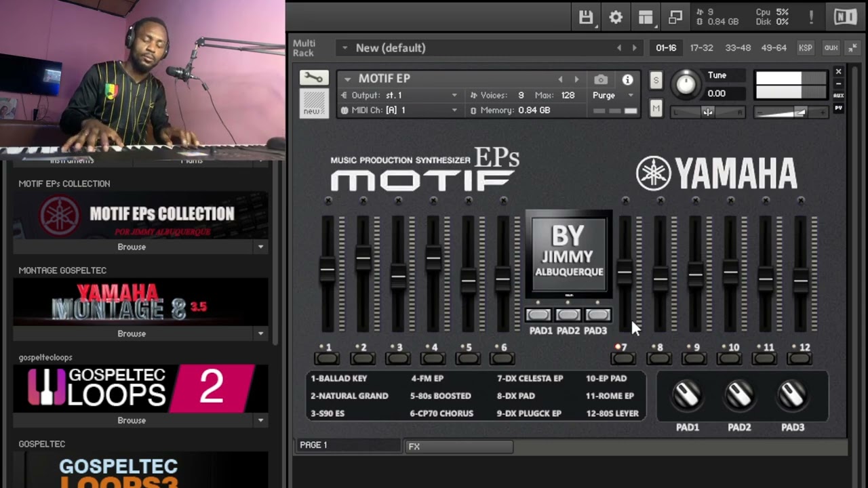Open the workspace layout panel icon
The image size is (868, 488).
646,18
